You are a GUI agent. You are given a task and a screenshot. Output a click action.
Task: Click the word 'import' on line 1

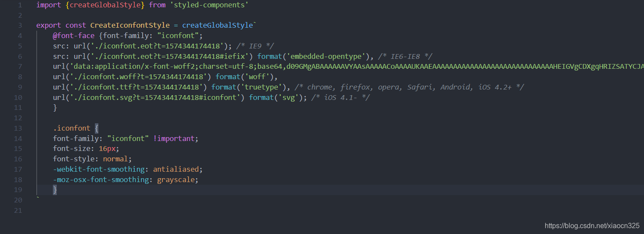[49, 5]
